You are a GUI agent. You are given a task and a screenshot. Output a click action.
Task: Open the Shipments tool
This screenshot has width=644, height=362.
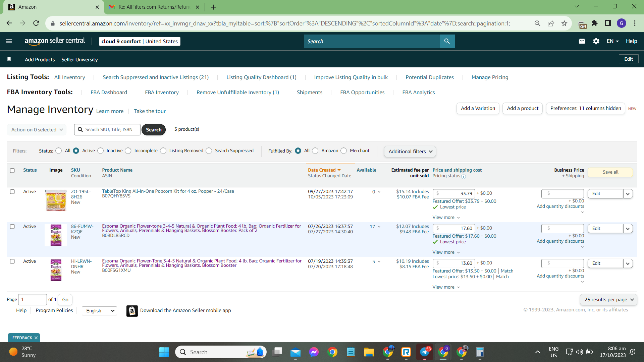pos(309,93)
